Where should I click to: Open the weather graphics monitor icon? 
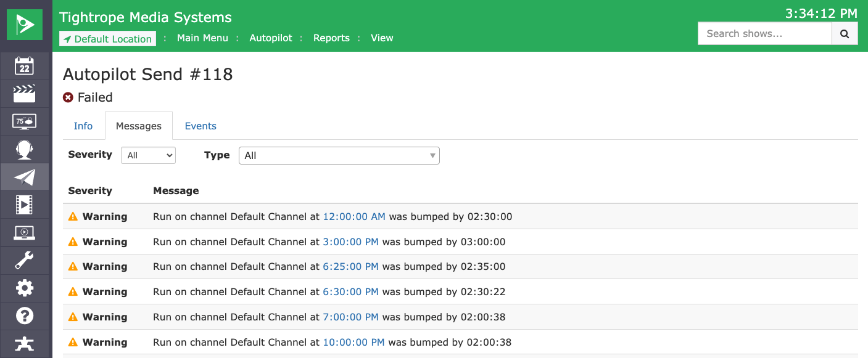pyautogui.click(x=24, y=121)
